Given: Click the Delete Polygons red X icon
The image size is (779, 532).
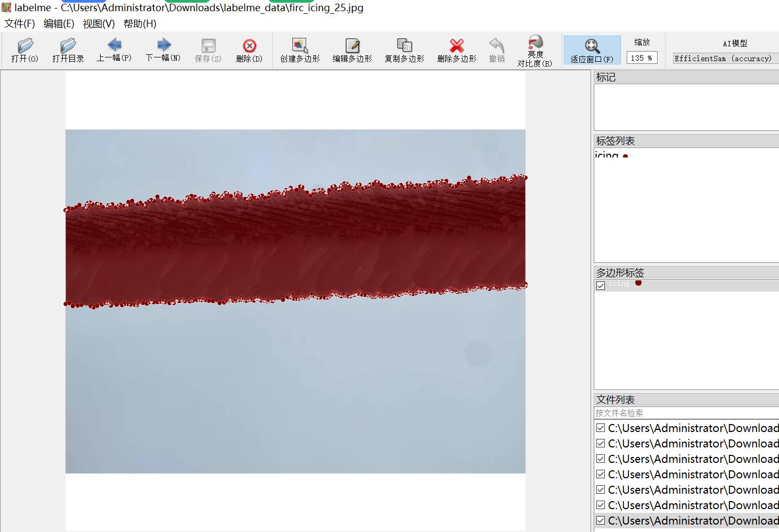Looking at the screenshot, I should 456,46.
